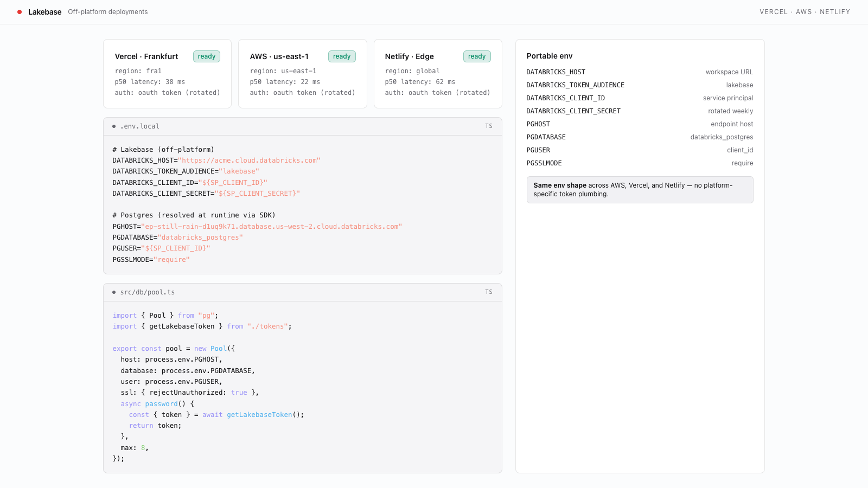This screenshot has width=868, height=488.
Task: Click the Lakebase brand name
Action: pos(44,12)
